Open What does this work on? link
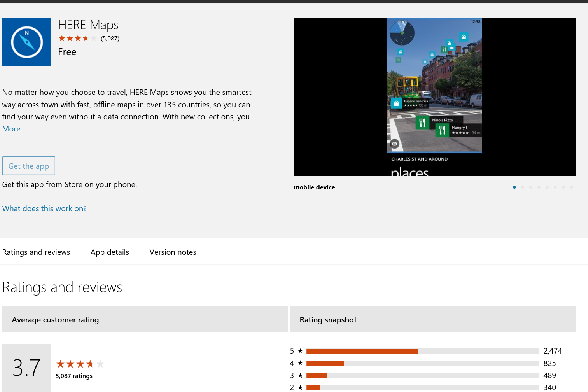 [44, 208]
